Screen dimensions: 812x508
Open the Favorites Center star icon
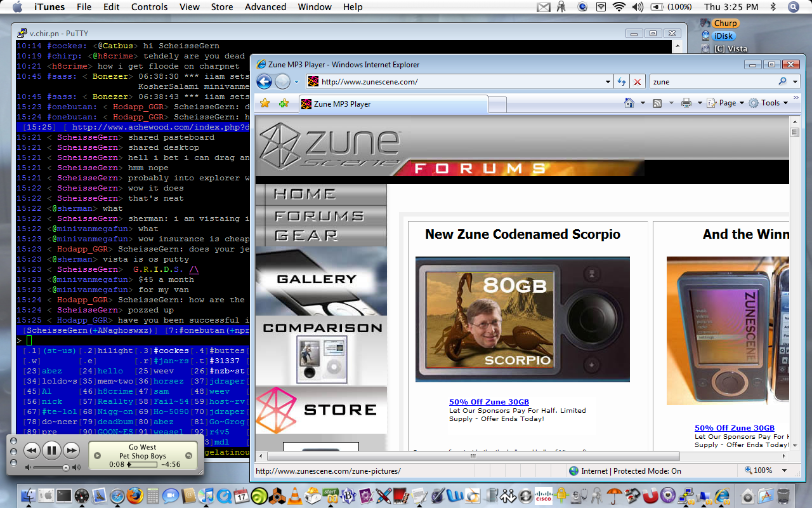coord(265,104)
